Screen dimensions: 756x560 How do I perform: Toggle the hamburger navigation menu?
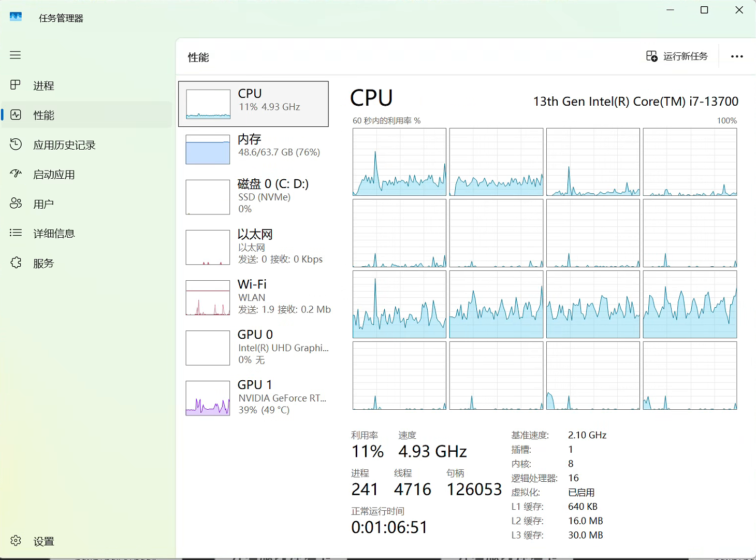16,55
